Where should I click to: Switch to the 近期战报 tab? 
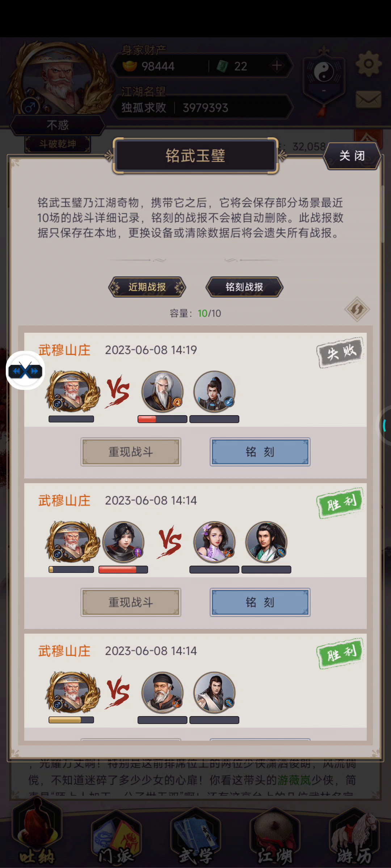(x=147, y=287)
